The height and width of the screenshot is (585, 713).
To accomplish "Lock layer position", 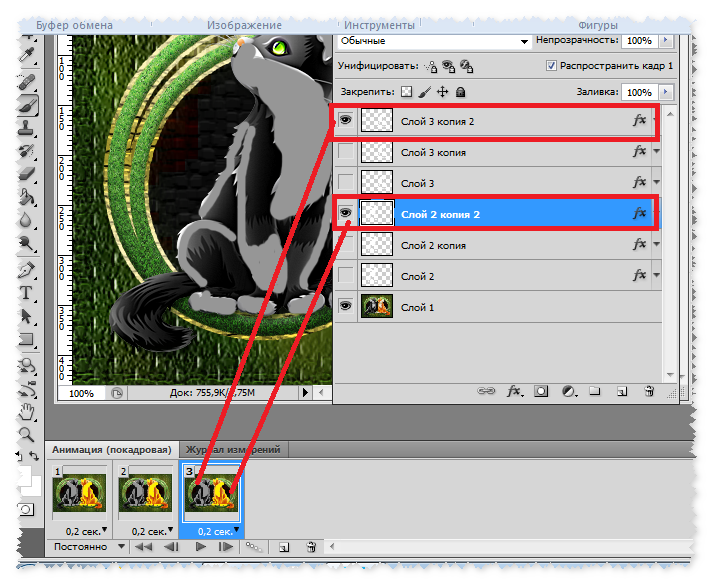I will [x=442, y=92].
